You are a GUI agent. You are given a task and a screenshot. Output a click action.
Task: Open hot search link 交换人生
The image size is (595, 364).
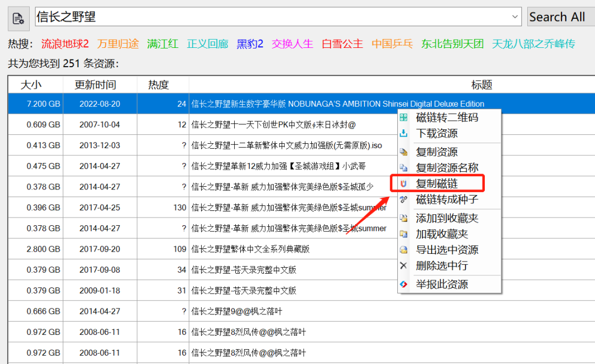pyautogui.click(x=292, y=44)
